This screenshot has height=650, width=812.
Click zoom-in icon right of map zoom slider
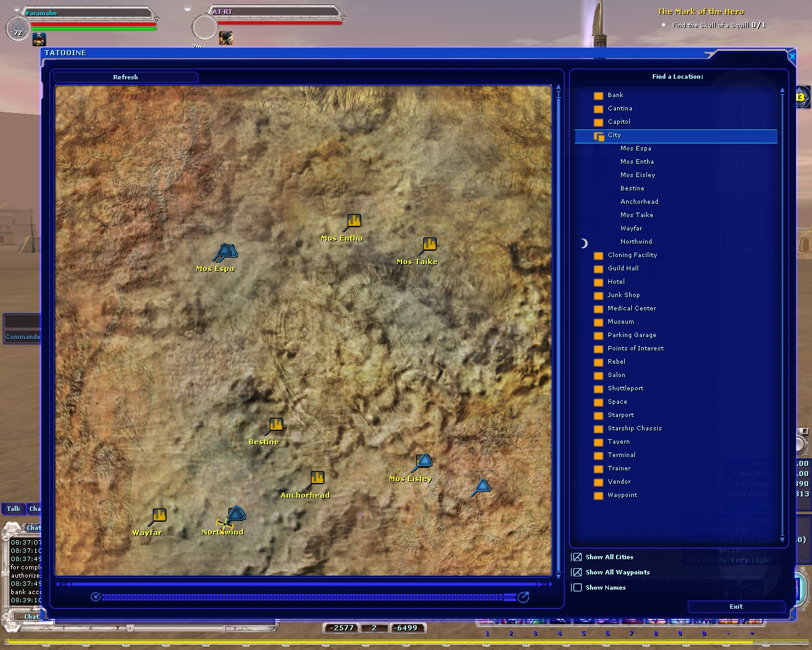pos(523,597)
